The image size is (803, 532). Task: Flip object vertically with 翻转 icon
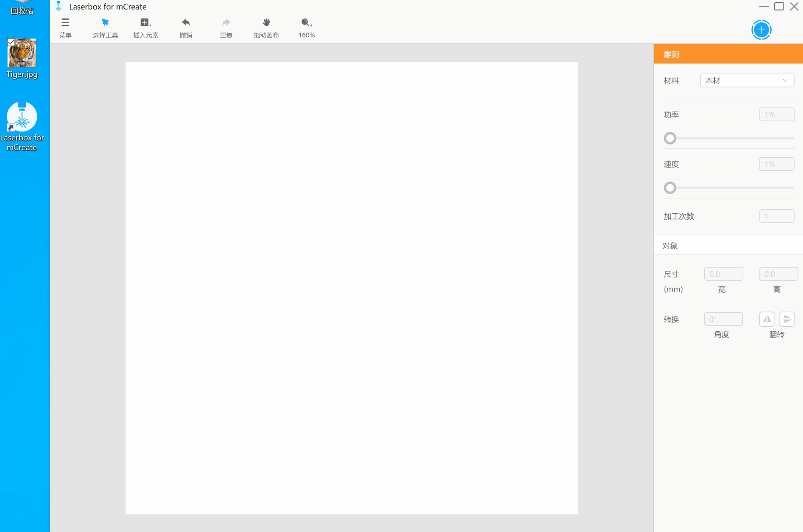coord(787,319)
